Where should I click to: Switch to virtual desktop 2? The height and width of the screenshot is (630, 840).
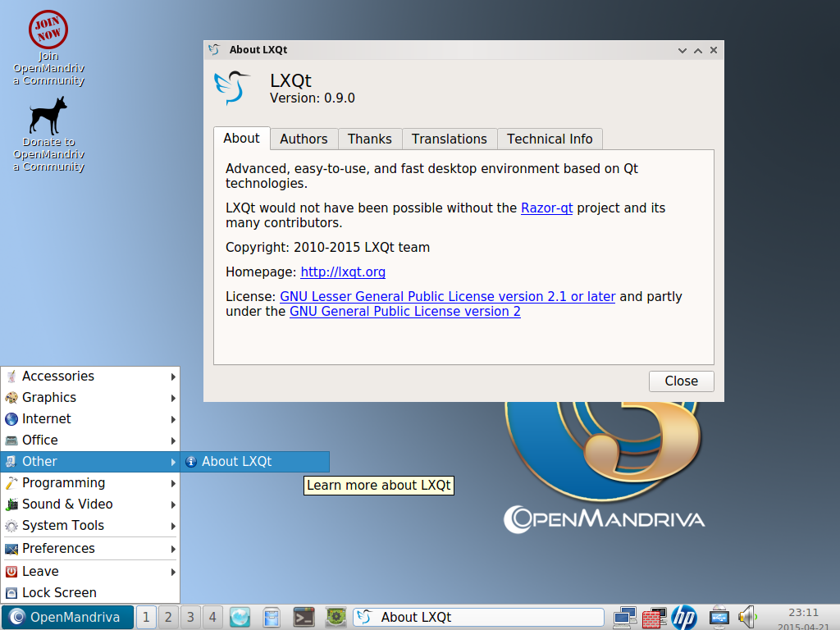point(167,617)
